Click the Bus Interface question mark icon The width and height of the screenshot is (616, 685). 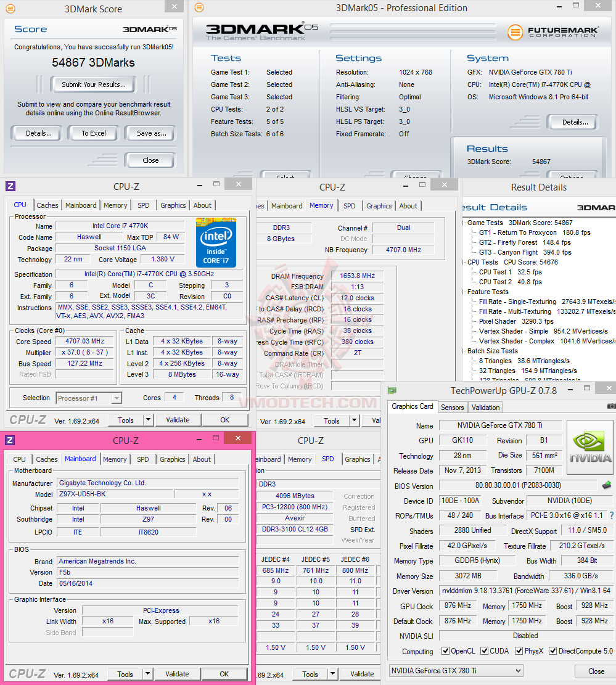(611, 515)
